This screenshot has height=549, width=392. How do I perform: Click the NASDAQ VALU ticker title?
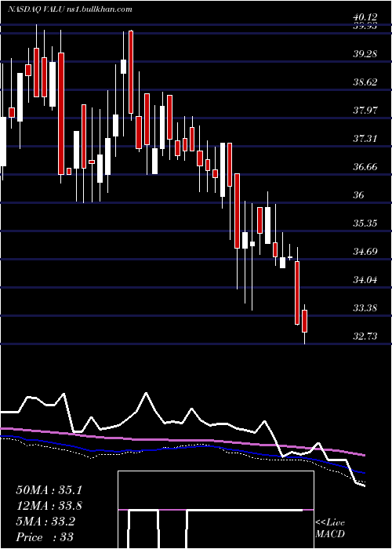pos(35,9)
